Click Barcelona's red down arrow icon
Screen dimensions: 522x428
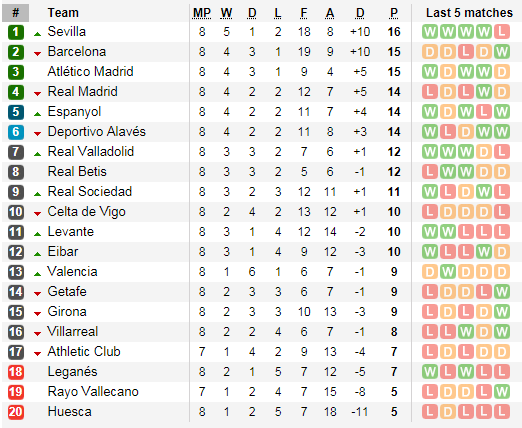click(x=37, y=54)
